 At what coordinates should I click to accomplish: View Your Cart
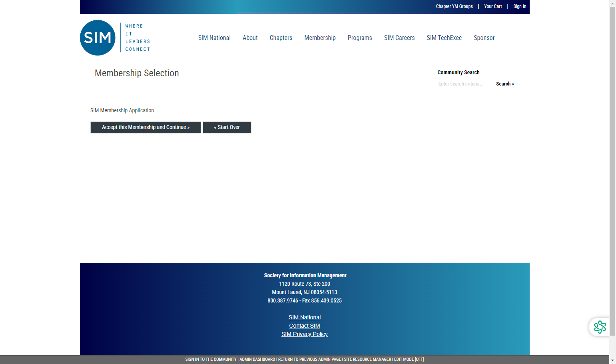(493, 6)
